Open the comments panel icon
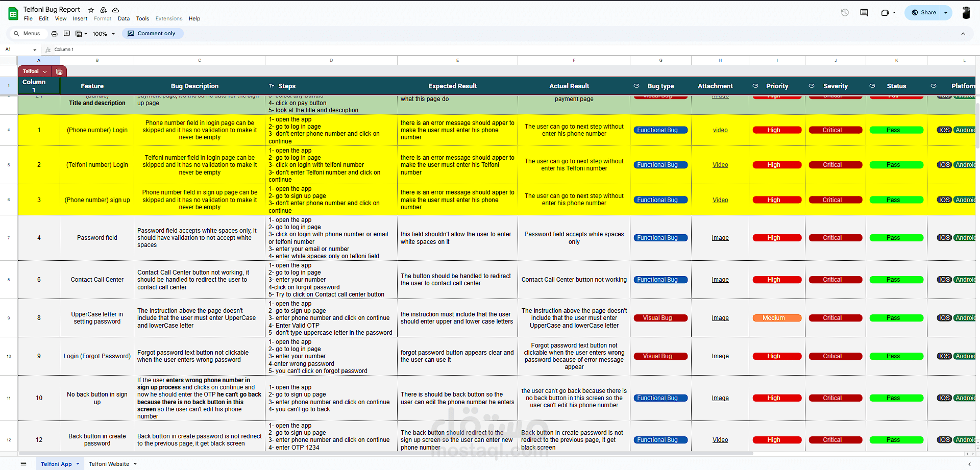 [864, 13]
